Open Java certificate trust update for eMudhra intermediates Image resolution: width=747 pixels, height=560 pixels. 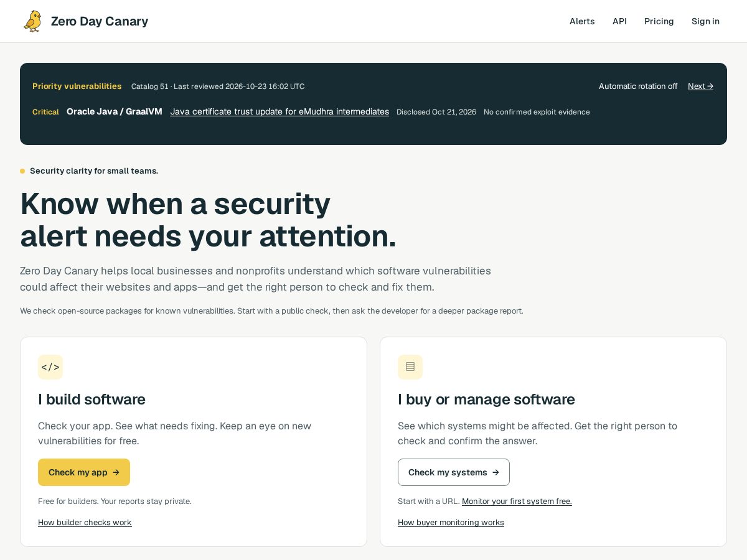(280, 112)
